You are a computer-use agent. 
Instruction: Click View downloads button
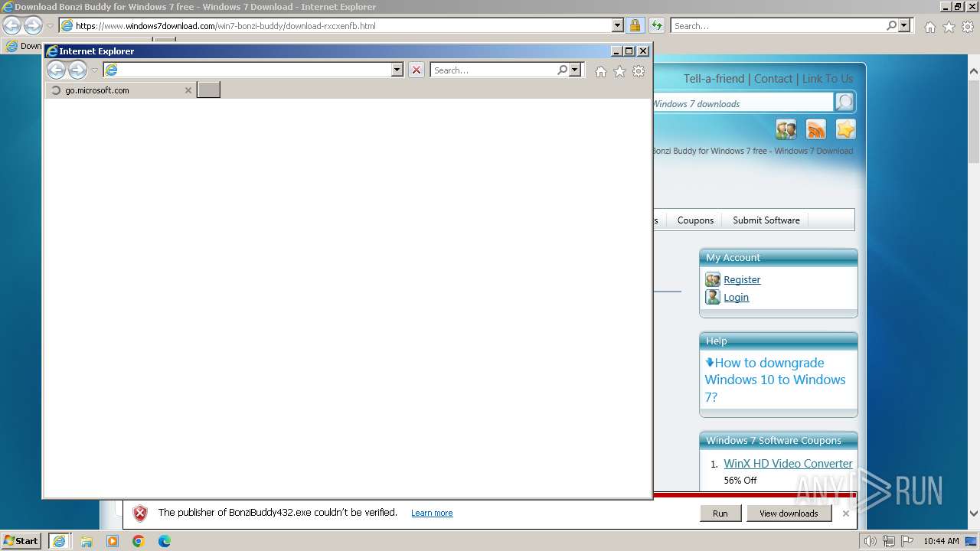(x=789, y=514)
